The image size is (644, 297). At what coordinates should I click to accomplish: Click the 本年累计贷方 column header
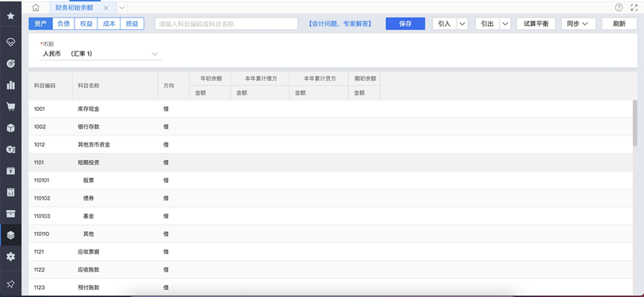(x=320, y=78)
